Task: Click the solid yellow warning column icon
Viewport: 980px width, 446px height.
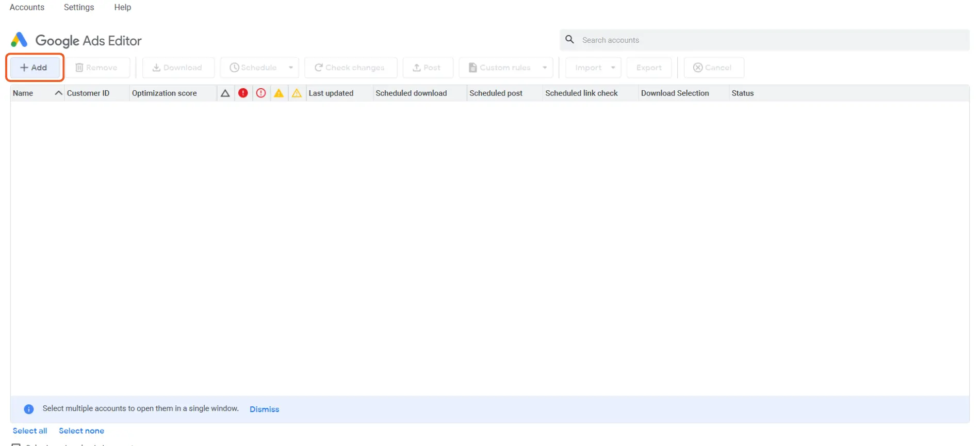Action: pyautogui.click(x=279, y=93)
